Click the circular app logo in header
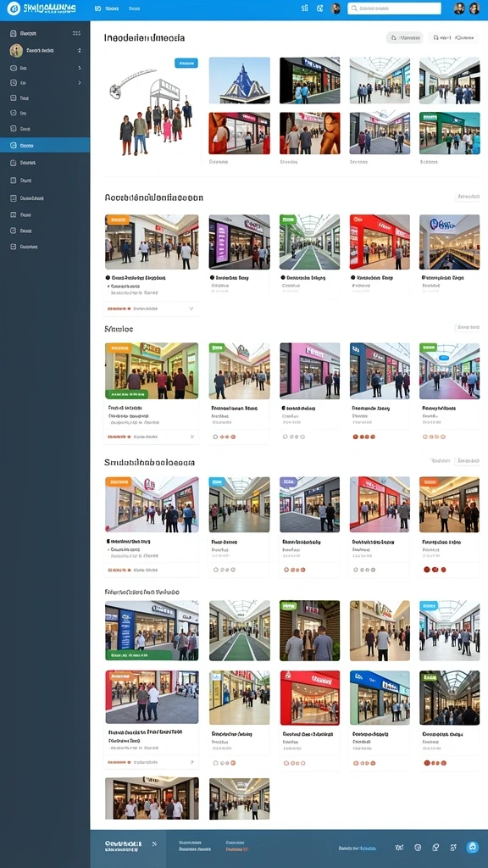This screenshot has width=488, height=868. tap(14, 8)
